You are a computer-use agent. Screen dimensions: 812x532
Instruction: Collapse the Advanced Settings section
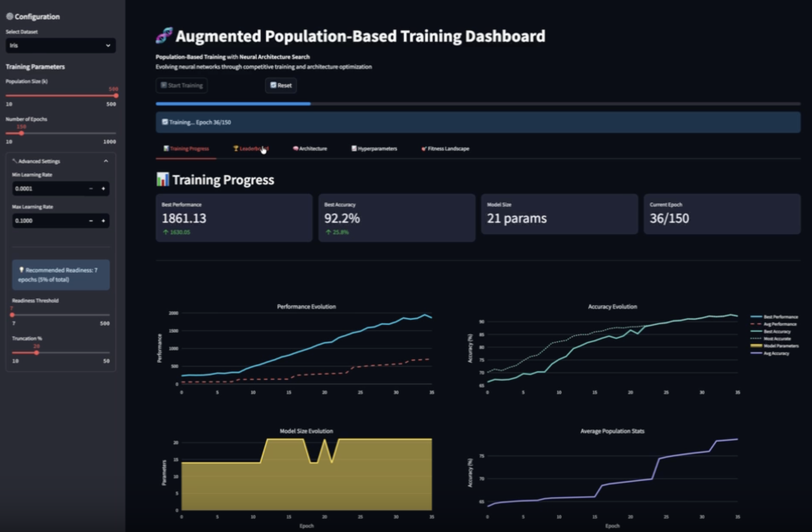106,161
